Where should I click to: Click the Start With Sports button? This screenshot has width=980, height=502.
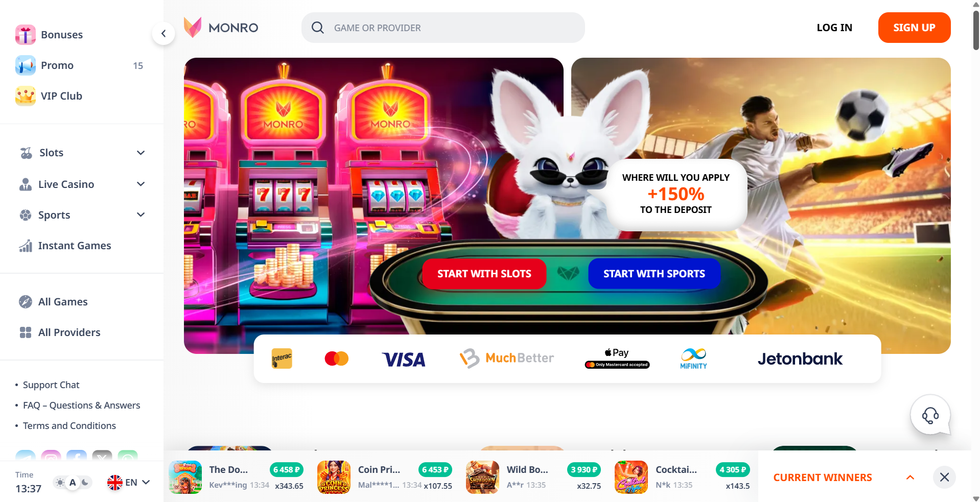coord(654,274)
